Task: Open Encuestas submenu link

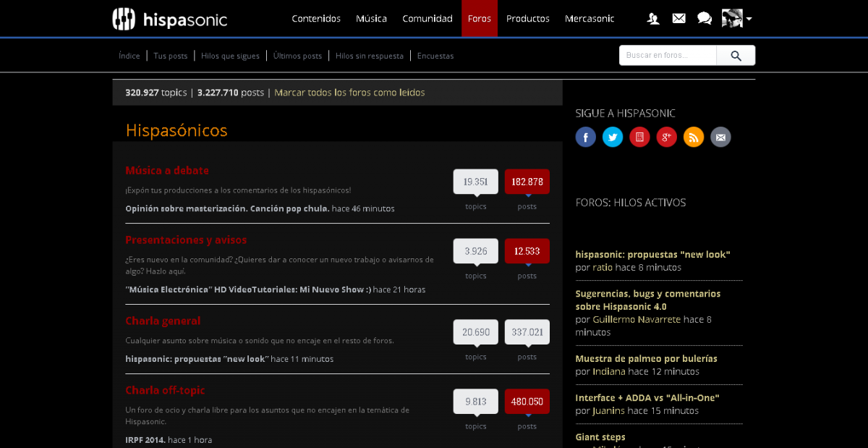Action: point(435,56)
